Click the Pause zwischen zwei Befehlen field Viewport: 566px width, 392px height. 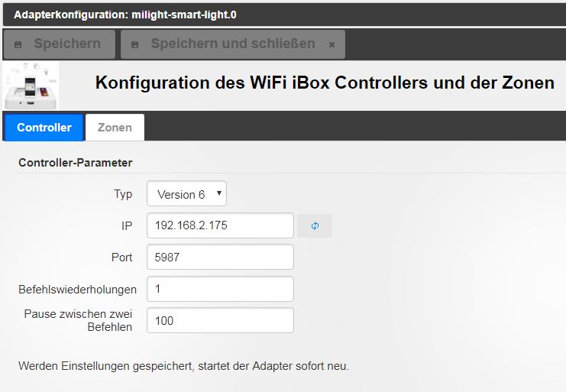click(x=220, y=320)
